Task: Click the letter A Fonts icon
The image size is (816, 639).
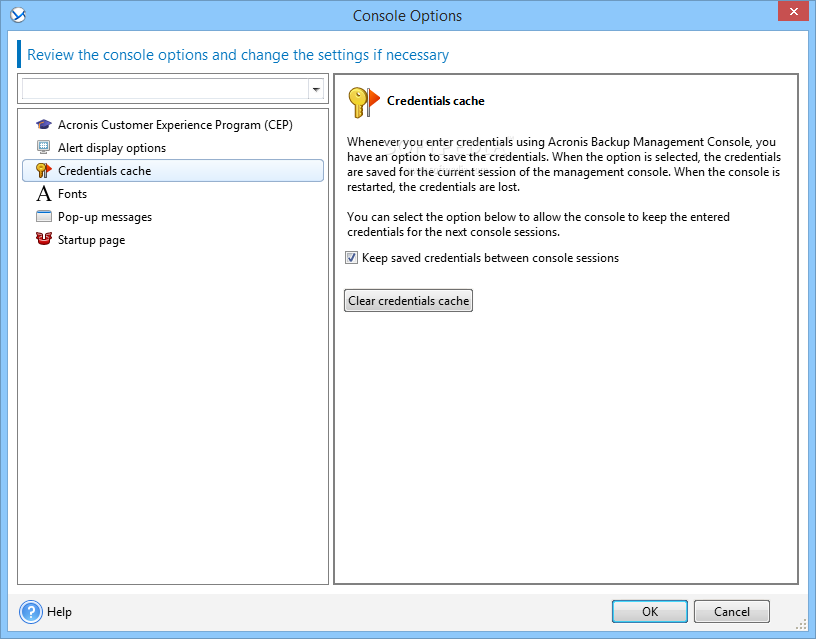Action: pyautogui.click(x=44, y=194)
